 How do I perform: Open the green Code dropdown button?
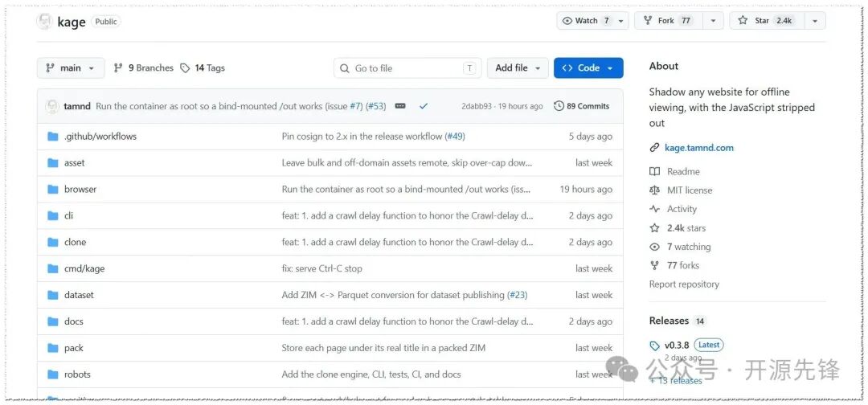[588, 68]
